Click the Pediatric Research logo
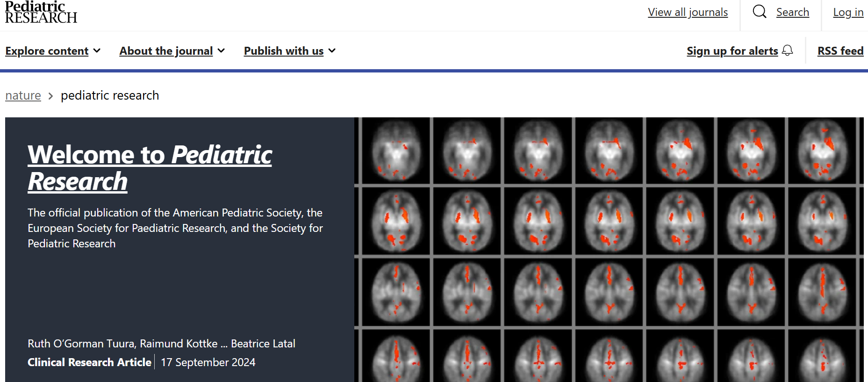 [41, 12]
